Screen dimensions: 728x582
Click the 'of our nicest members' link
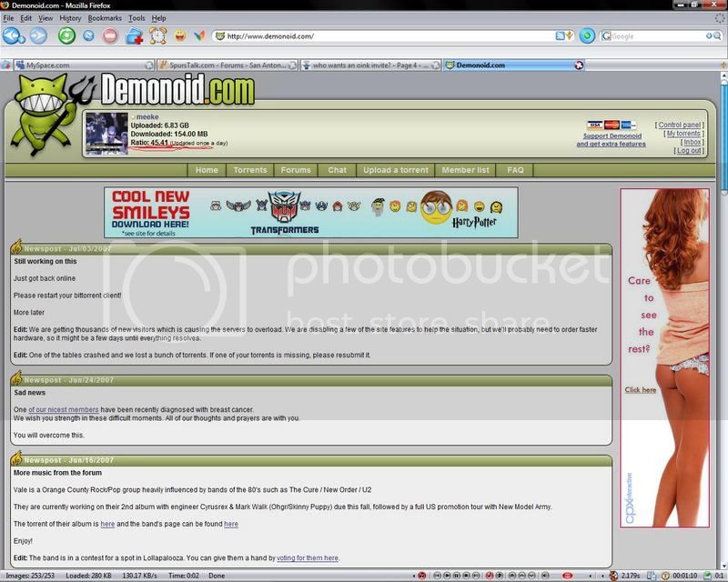click(63, 409)
